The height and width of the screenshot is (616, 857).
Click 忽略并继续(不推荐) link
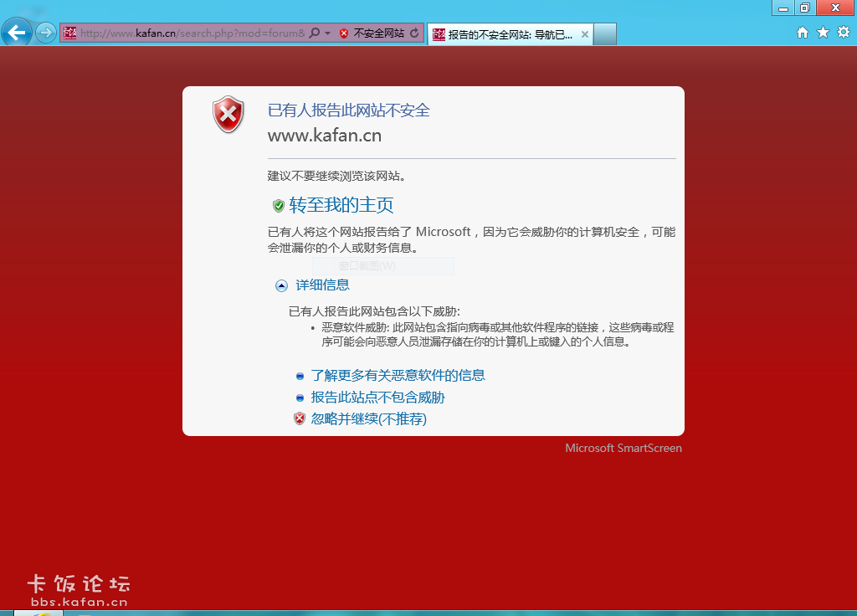(368, 418)
